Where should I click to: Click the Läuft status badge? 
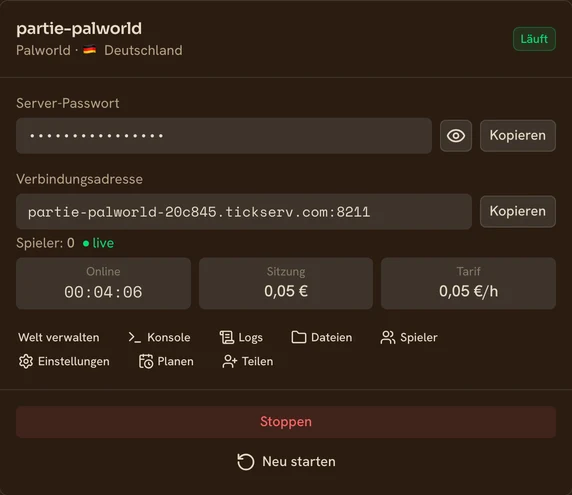[534, 39]
